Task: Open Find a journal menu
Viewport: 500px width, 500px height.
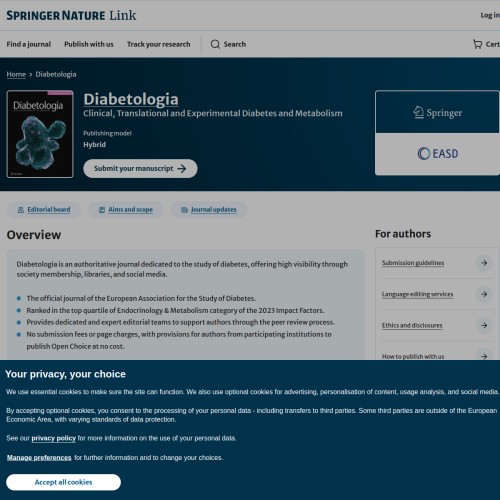Action: point(29,44)
